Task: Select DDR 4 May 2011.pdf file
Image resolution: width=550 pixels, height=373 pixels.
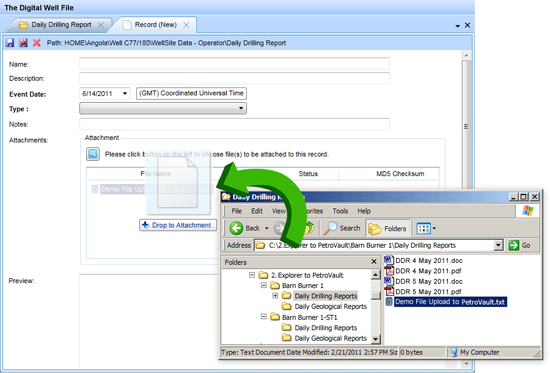Action: point(428,271)
